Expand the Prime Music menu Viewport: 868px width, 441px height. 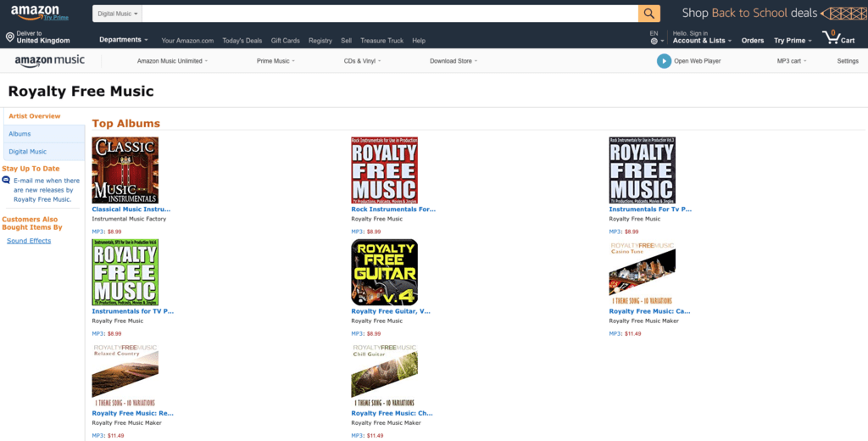(275, 61)
